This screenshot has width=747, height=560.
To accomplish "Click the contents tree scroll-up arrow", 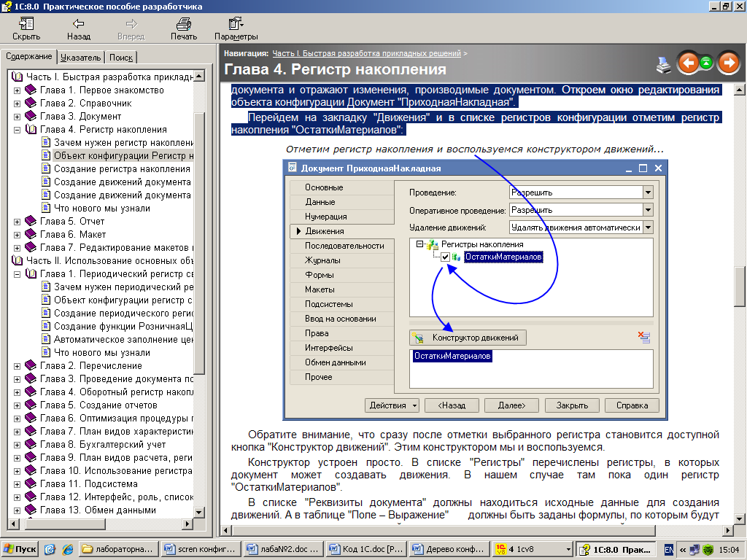I will coord(199,76).
